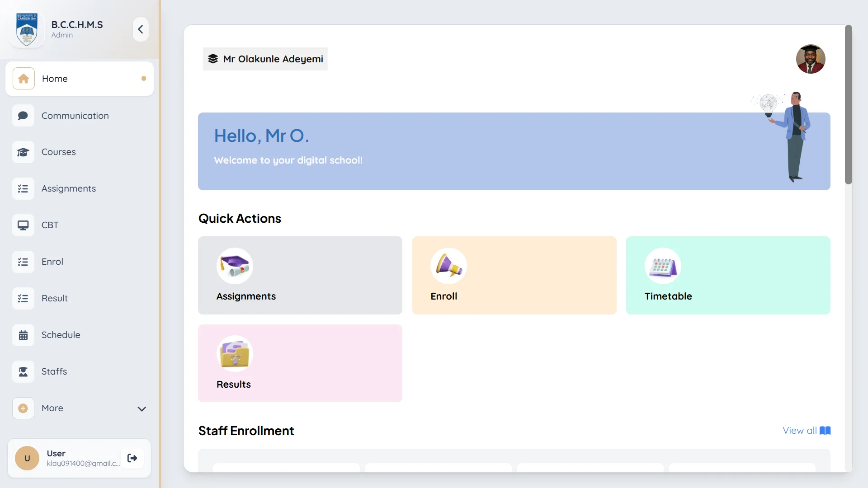Open CBT monitor icon in sidebar
The height and width of the screenshot is (488, 868).
click(23, 225)
